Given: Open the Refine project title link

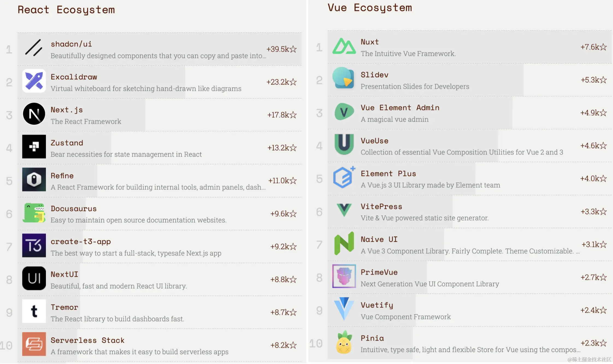Looking at the screenshot, I should [x=62, y=176].
